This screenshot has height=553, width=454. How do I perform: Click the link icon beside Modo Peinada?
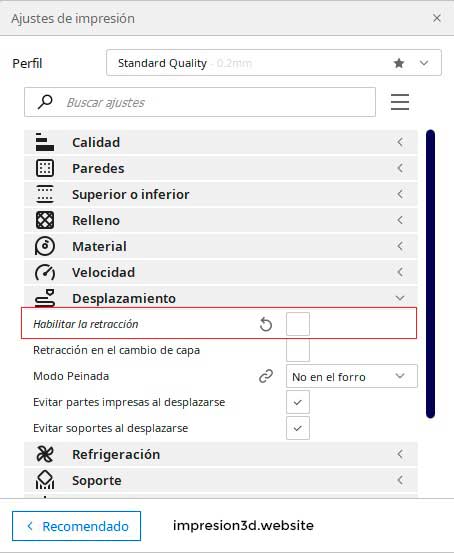point(266,376)
